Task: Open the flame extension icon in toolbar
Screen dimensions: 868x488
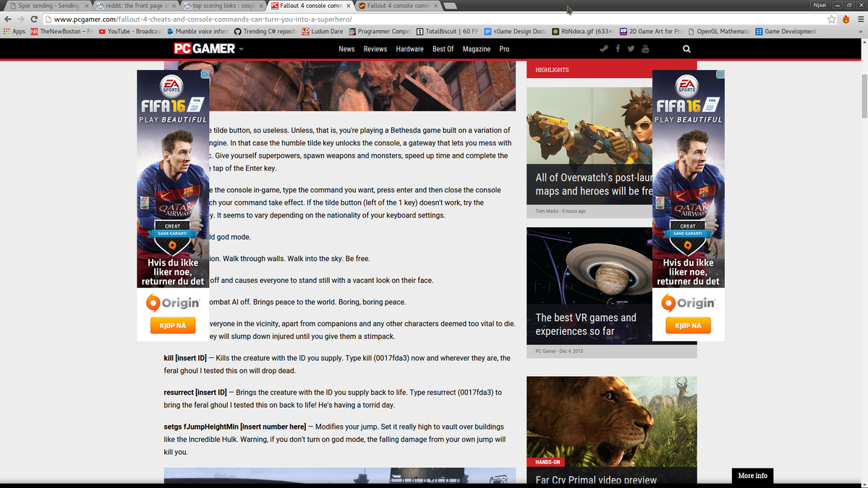Action: (846, 19)
